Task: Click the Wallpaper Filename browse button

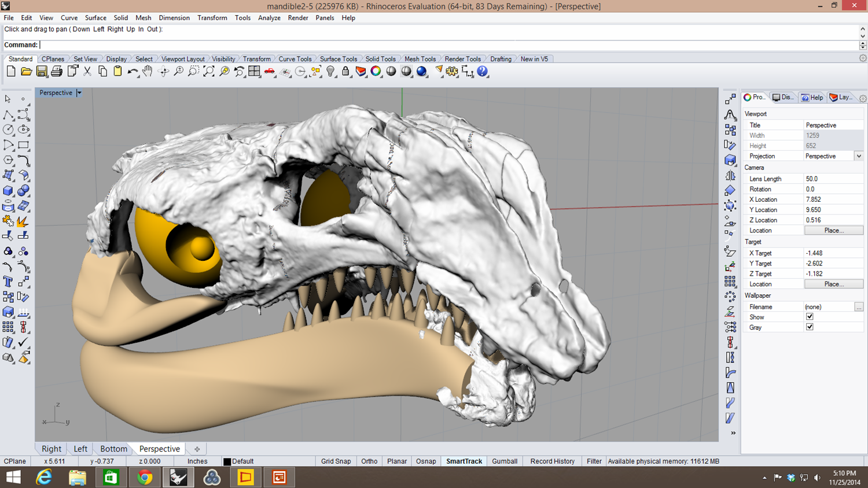Action: [x=859, y=307]
